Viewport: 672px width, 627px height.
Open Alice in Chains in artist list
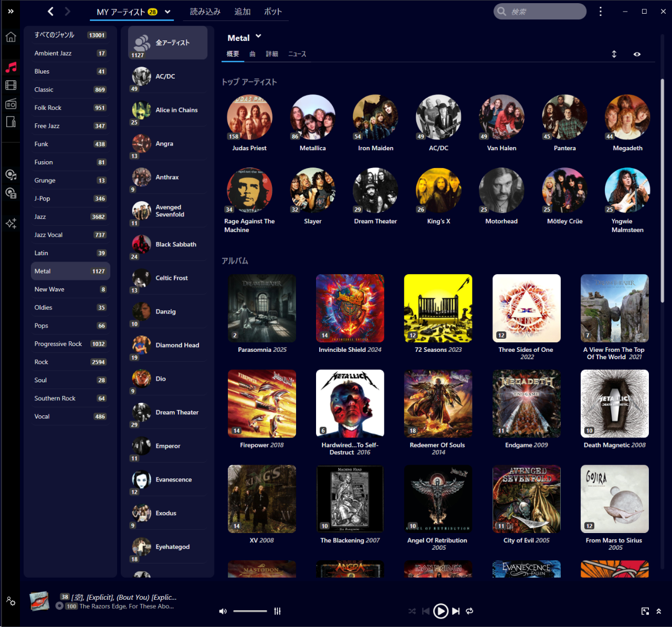[x=168, y=110]
